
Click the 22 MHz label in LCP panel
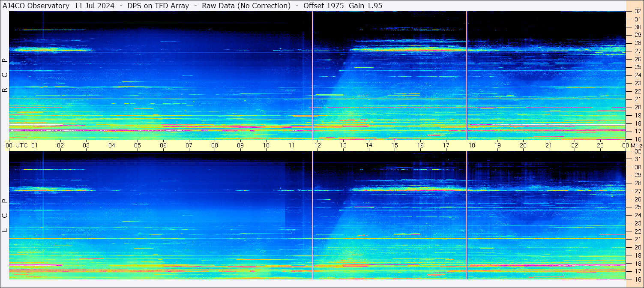[637, 231]
